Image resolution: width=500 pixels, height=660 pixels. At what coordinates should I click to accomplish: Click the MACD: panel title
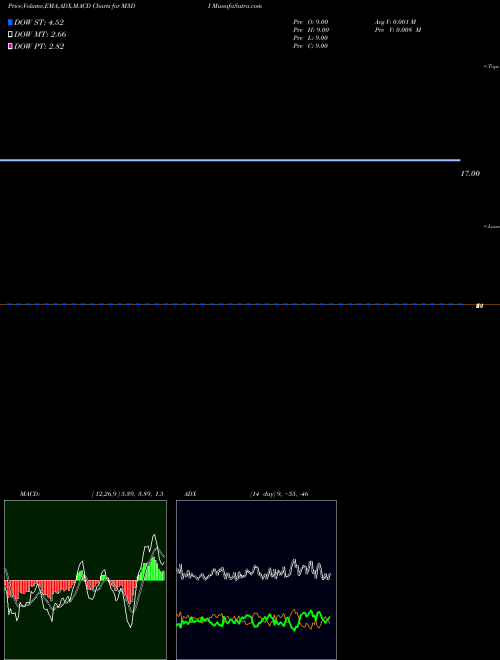(x=30, y=494)
